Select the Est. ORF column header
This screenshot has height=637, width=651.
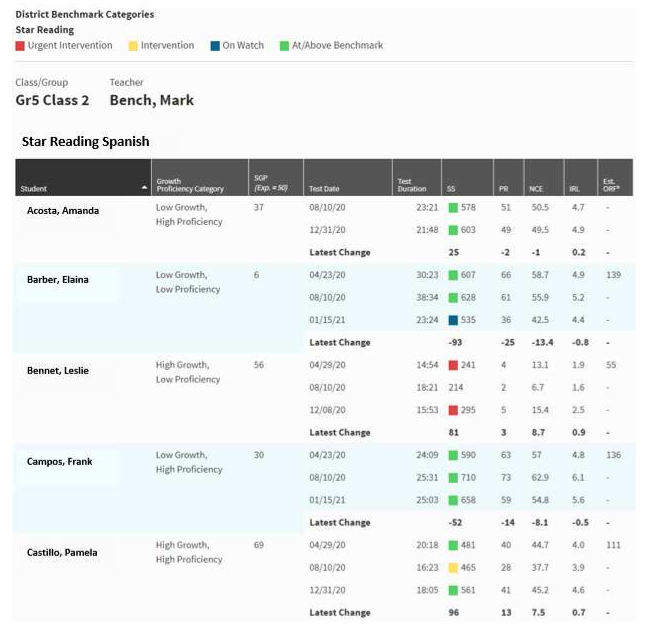[615, 177]
